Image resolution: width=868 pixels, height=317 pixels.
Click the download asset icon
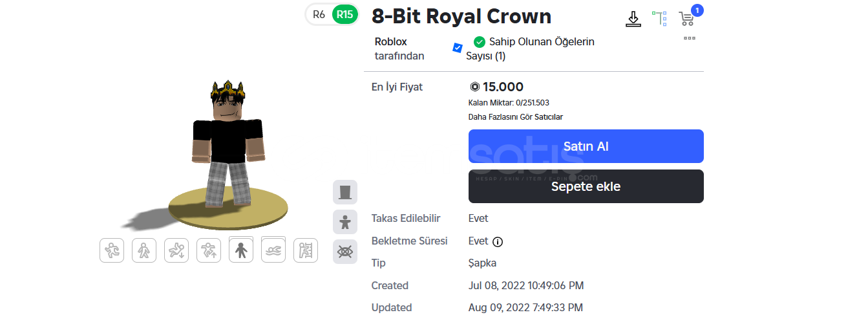click(x=633, y=19)
